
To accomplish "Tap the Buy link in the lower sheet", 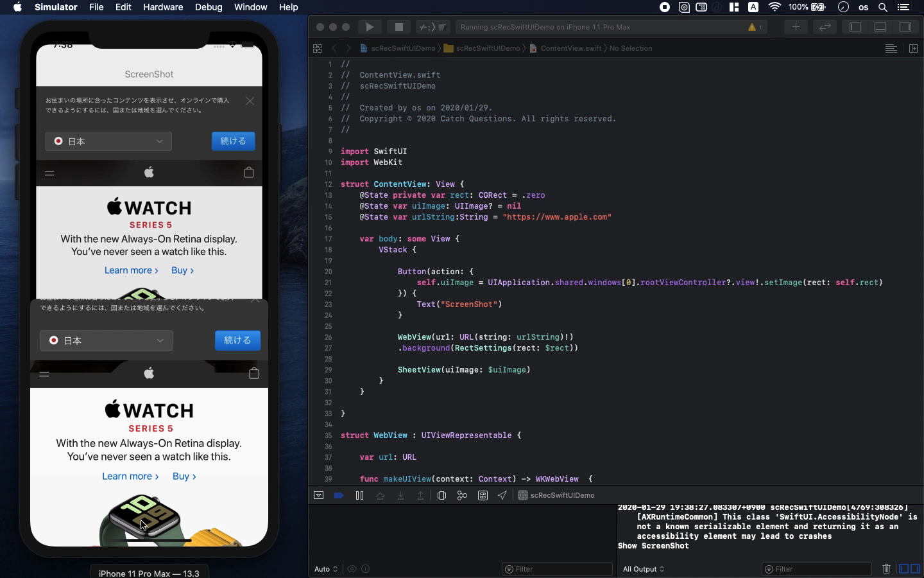I will pyautogui.click(x=184, y=476).
